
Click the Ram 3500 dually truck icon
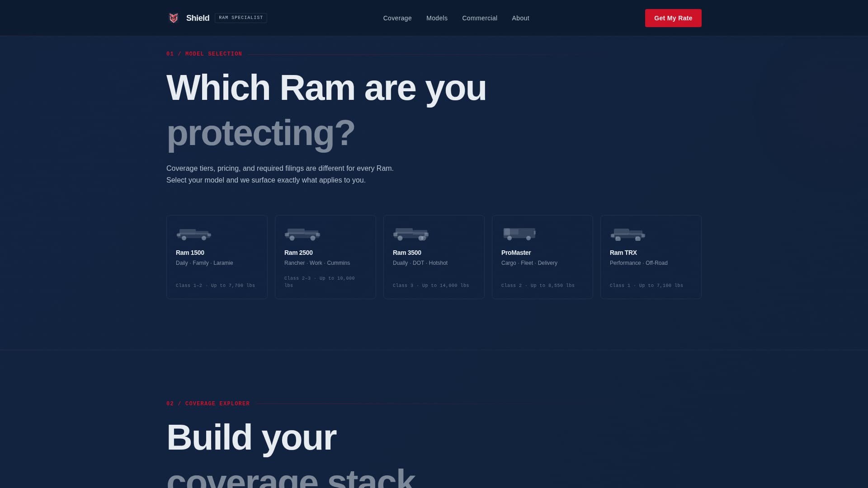[411, 234]
